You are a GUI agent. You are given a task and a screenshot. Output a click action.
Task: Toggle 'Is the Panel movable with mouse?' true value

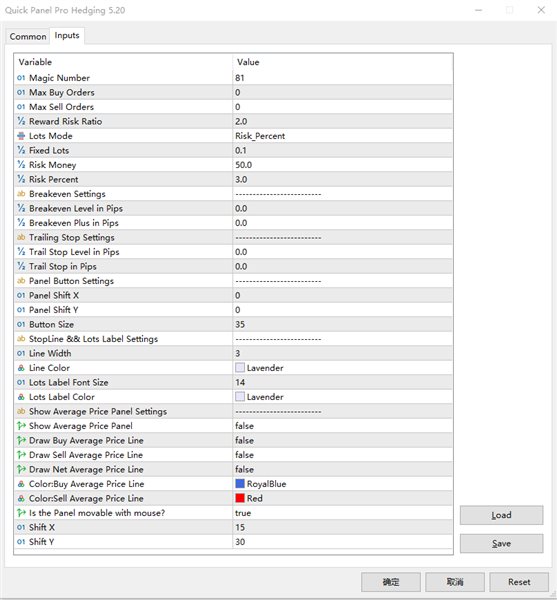tap(342, 513)
